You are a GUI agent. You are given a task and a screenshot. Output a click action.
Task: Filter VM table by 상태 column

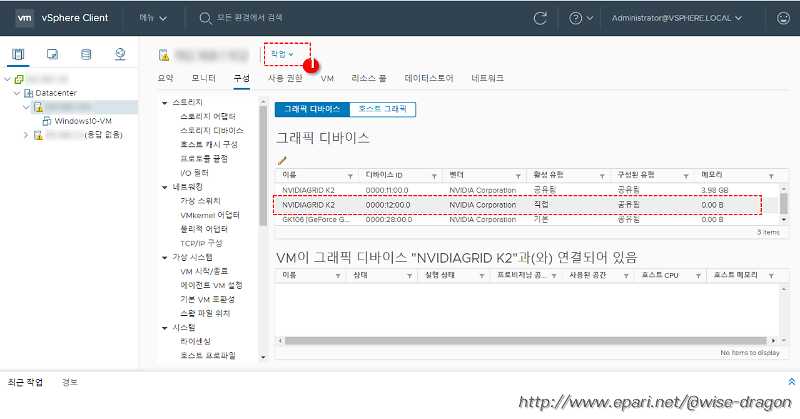pyautogui.click(x=409, y=276)
